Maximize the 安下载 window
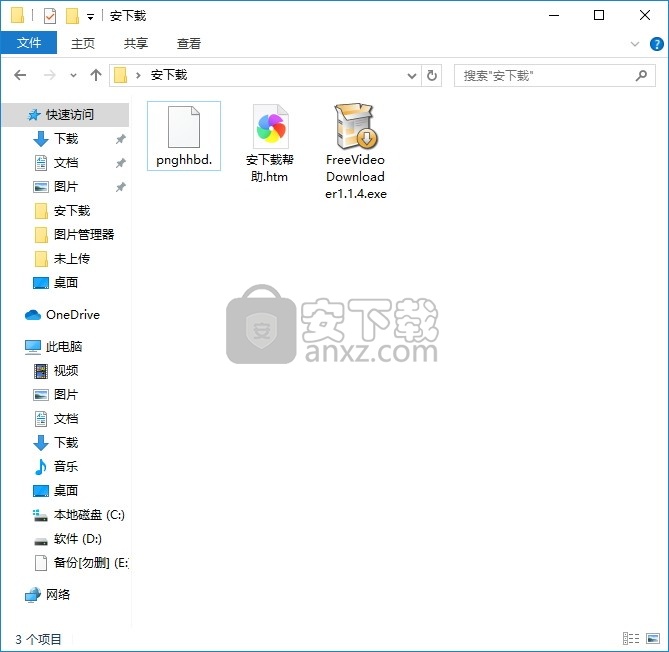Screen dimensions: 669x652 point(599,15)
